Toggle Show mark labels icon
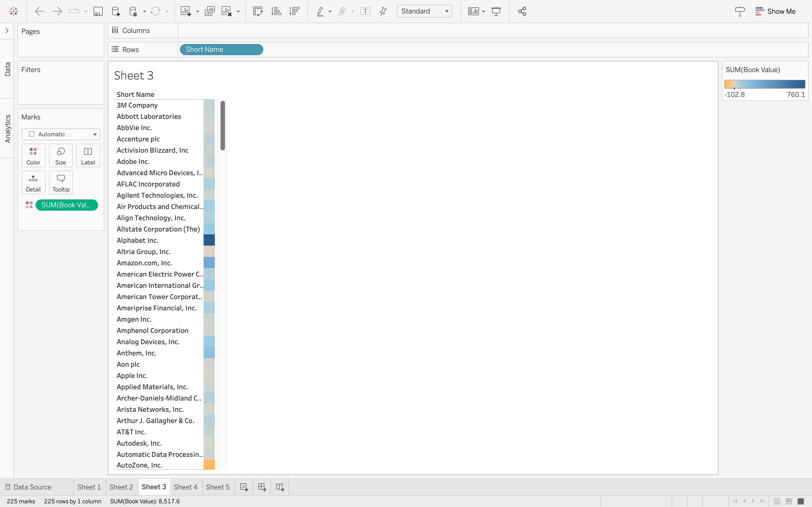 point(365,11)
